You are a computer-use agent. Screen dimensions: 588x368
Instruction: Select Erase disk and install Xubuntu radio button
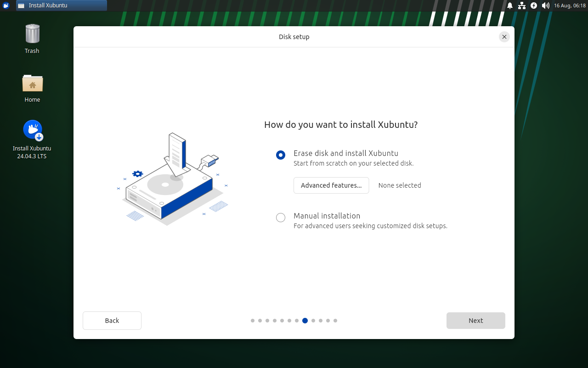(281, 155)
